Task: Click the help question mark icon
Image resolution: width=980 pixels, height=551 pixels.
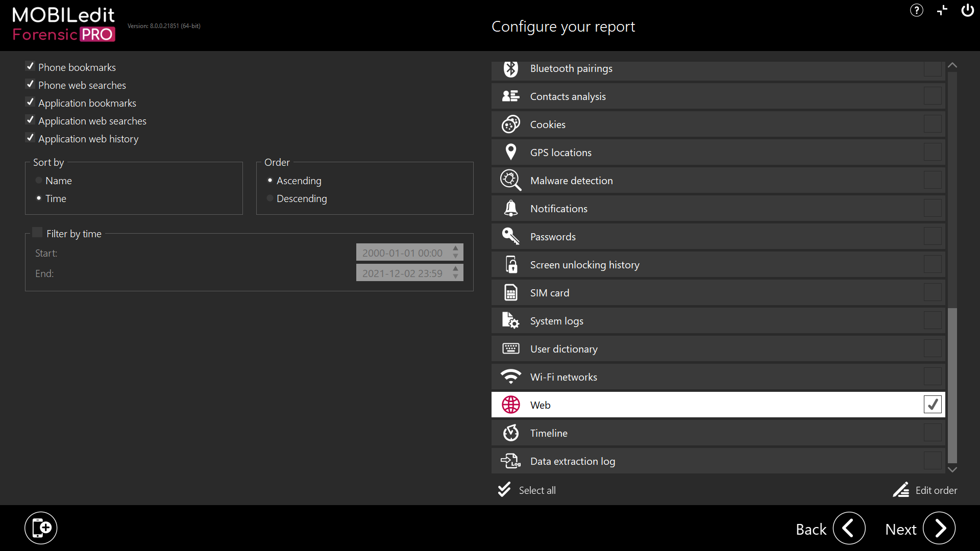Action: (917, 10)
